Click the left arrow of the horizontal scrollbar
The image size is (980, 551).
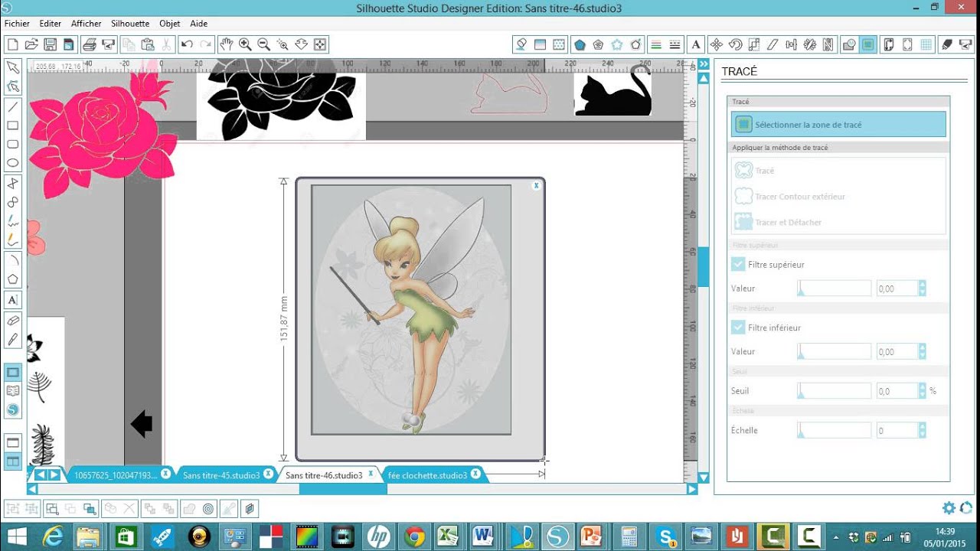click(32, 489)
